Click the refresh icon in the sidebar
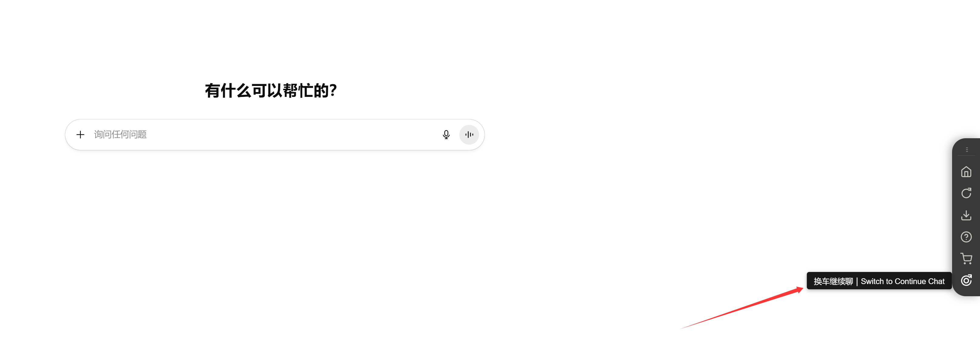Screen dimensions: 980x350 click(966, 194)
